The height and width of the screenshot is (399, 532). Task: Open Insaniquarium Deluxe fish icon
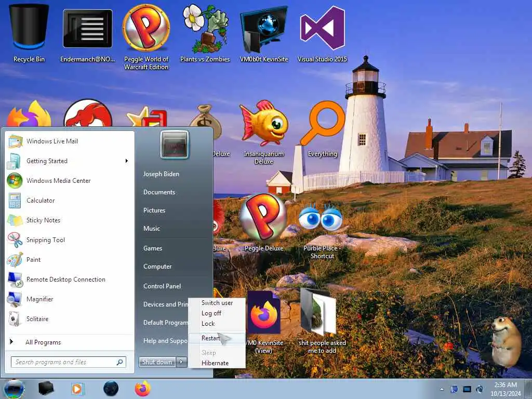[263, 132]
